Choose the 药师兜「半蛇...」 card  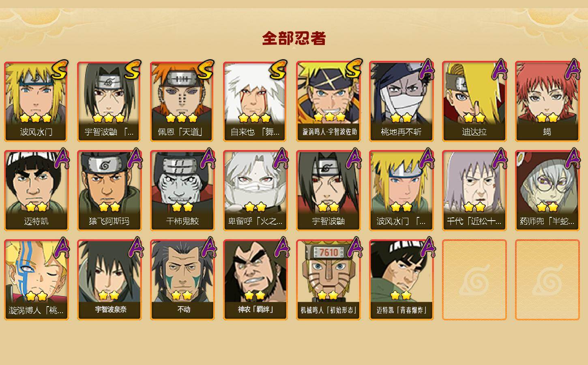click(x=547, y=191)
